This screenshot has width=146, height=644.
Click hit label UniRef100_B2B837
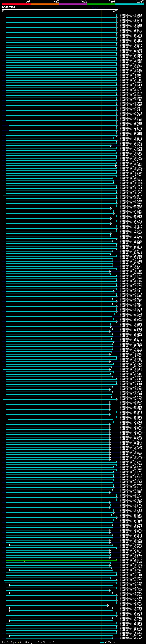tap(131, 196)
